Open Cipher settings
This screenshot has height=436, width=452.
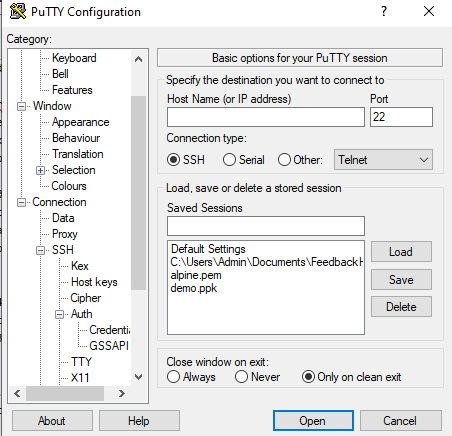click(x=86, y=298)
